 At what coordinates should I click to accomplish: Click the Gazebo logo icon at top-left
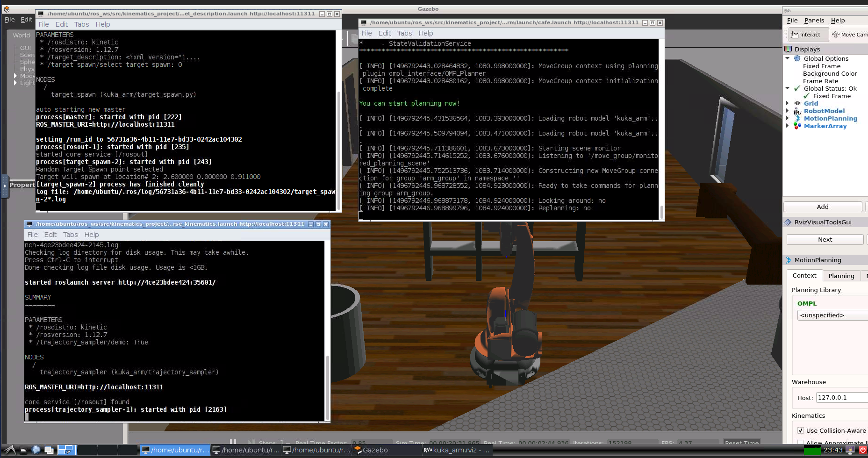click(7, 9)
